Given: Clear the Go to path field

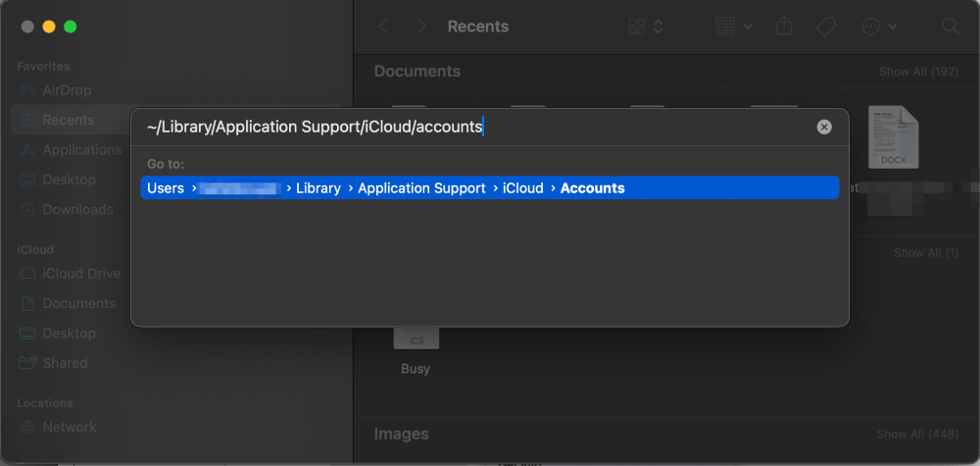Looking at the screenshot, I should click(x=824, y=127).
